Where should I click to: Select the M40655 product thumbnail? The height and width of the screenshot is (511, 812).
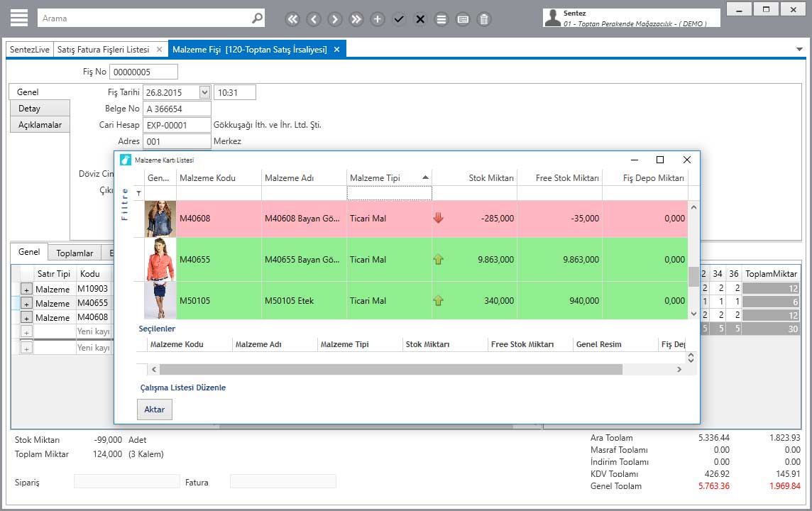pos(160,260)
